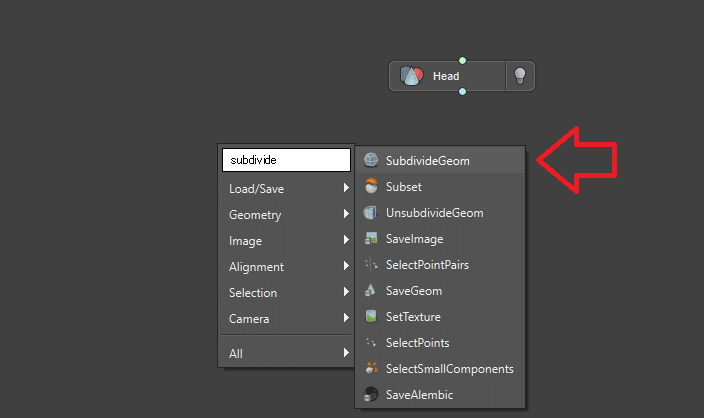The image size is (704, 418).
Task: Choose the SelectPoints entry label
Action: [x=416, y=343]
